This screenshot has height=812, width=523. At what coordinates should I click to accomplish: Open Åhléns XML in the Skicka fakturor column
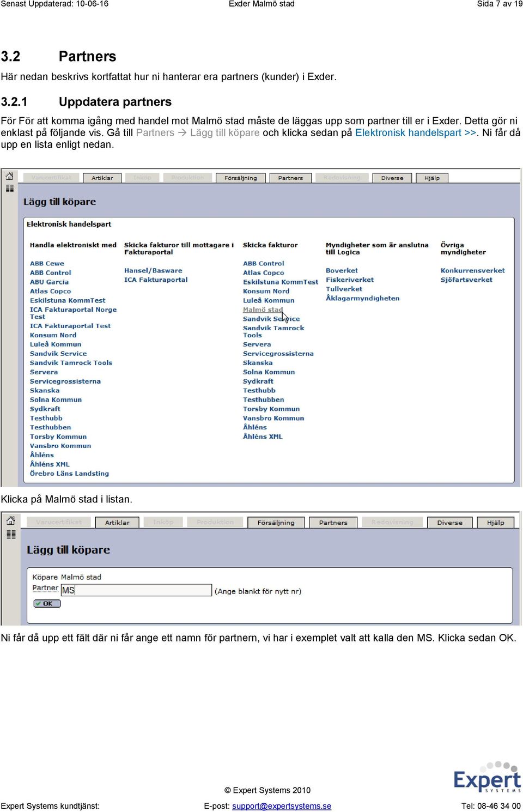(x=263, y=437)
